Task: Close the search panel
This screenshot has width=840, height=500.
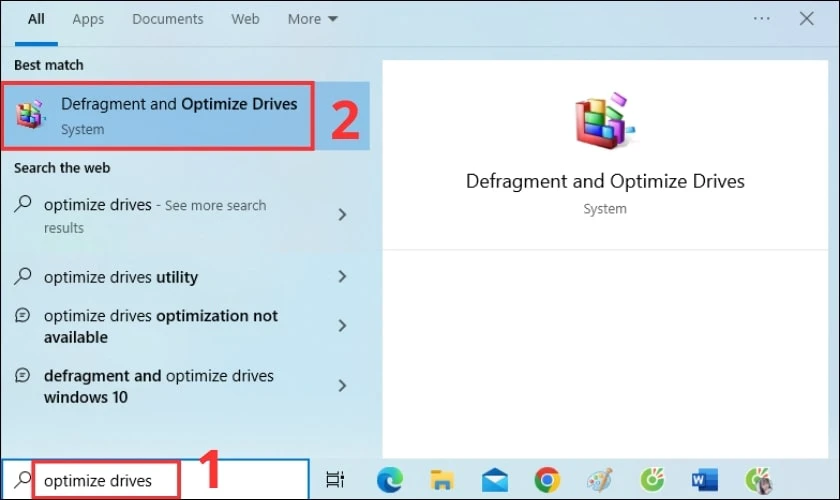Action: (806, 19)
